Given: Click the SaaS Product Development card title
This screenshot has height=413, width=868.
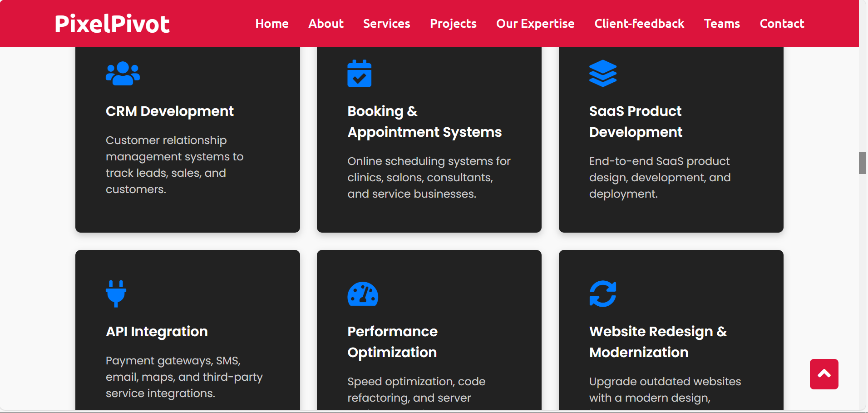Looking at the screenshot, I should (x=635, y=122).
